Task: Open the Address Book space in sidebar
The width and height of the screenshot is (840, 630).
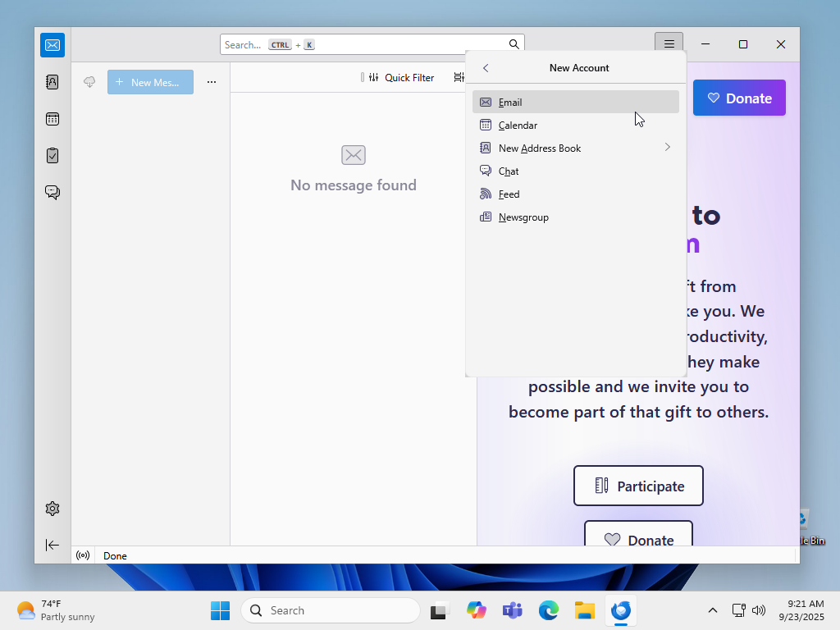Action: click(x=52, y=82)
